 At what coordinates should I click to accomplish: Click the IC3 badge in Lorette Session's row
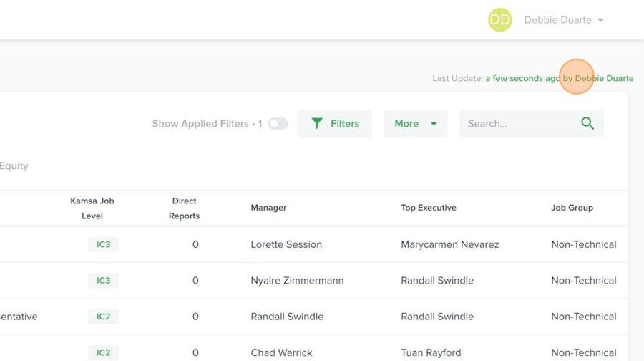point(104,244)
